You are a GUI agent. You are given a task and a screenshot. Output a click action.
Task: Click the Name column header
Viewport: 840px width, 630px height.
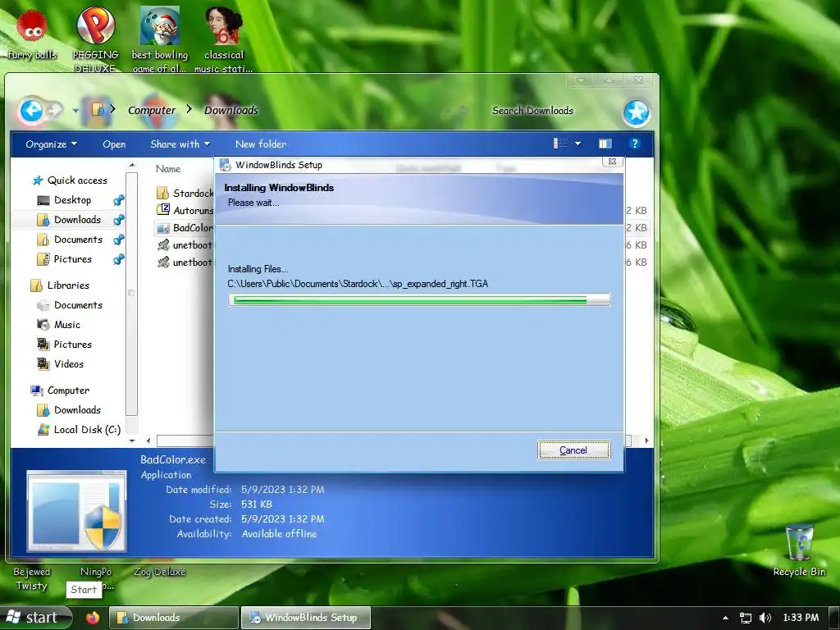pos(168,169)
